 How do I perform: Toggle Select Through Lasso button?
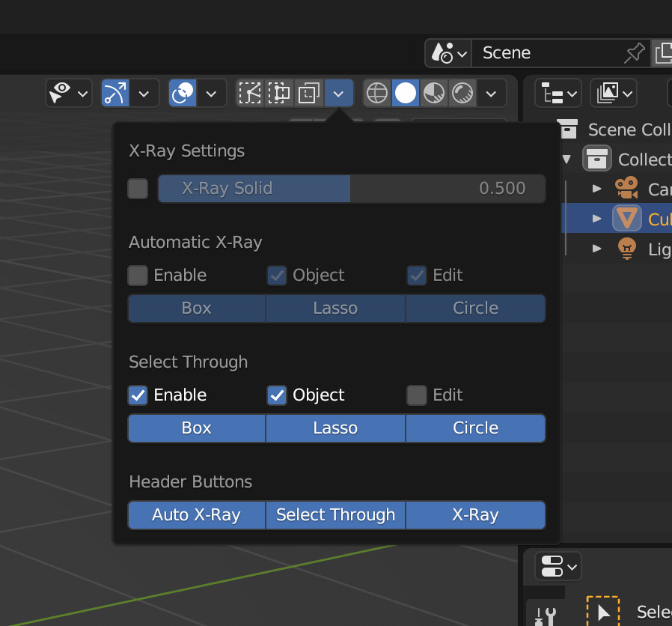tap(335, 428)
